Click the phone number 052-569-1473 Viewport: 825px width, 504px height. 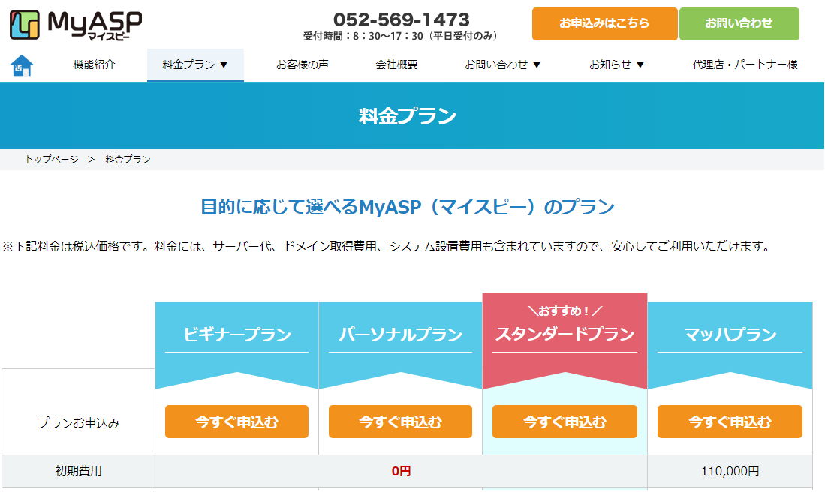[x=402, y=19]
